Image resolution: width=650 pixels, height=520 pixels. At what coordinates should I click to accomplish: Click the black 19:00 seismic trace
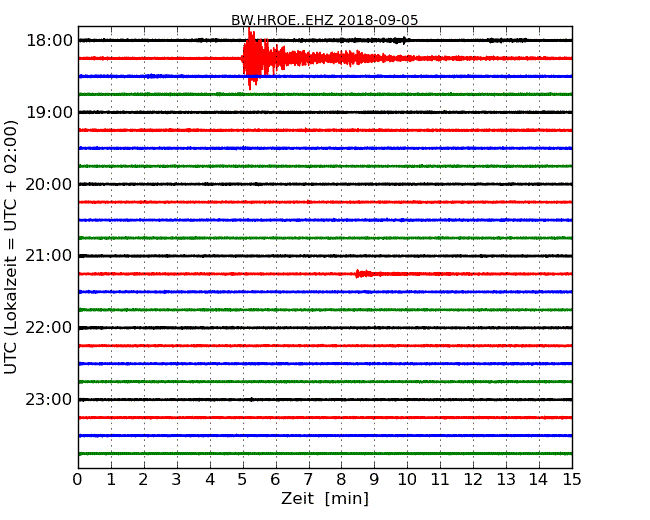[x=325, y=112]
